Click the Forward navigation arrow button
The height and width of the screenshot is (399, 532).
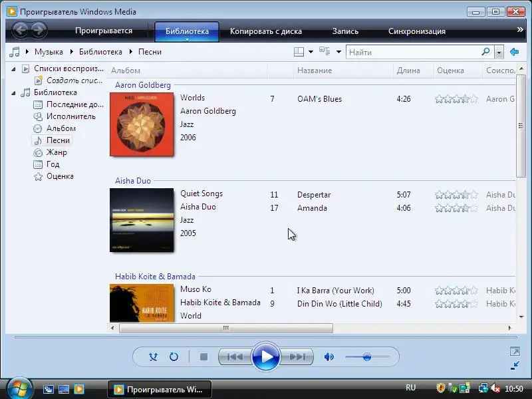39,30
